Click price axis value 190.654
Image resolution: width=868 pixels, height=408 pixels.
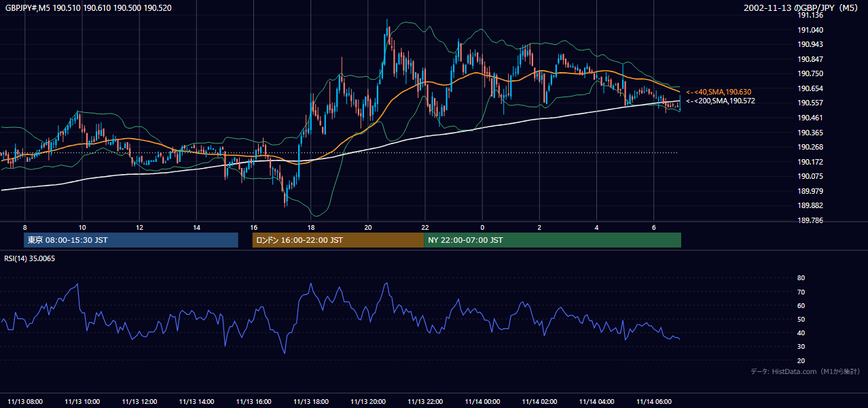point(810,88)
